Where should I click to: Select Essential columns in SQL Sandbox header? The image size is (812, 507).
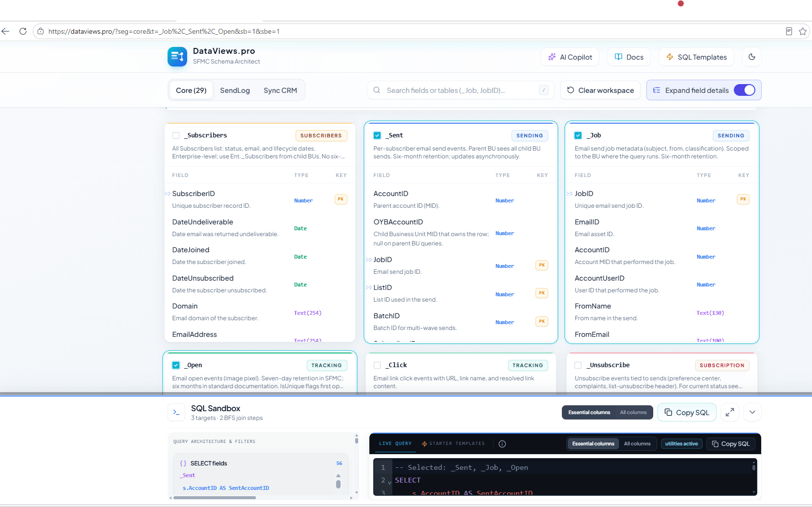click(x=589, y=413)
